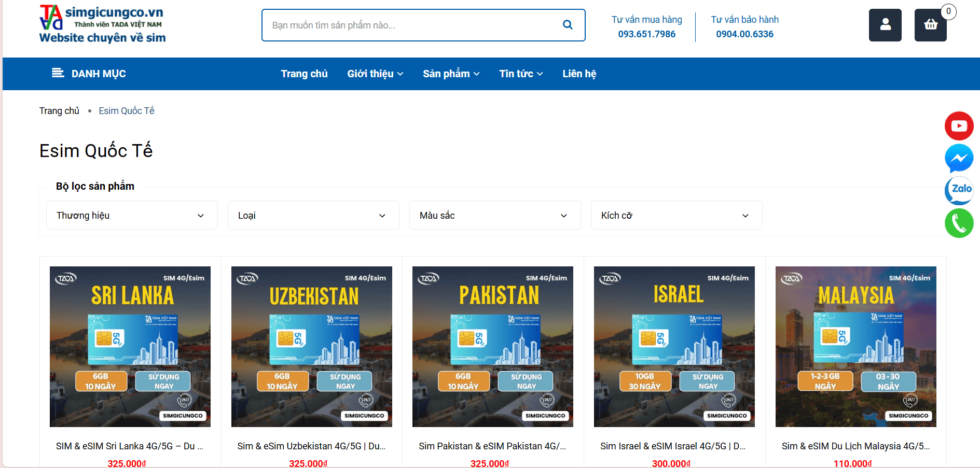Image resolution: width=980 pixels, height=468 pixels.
Task: Click the Bộ lọc sản phẩm label
Action: tap(95, 186)
